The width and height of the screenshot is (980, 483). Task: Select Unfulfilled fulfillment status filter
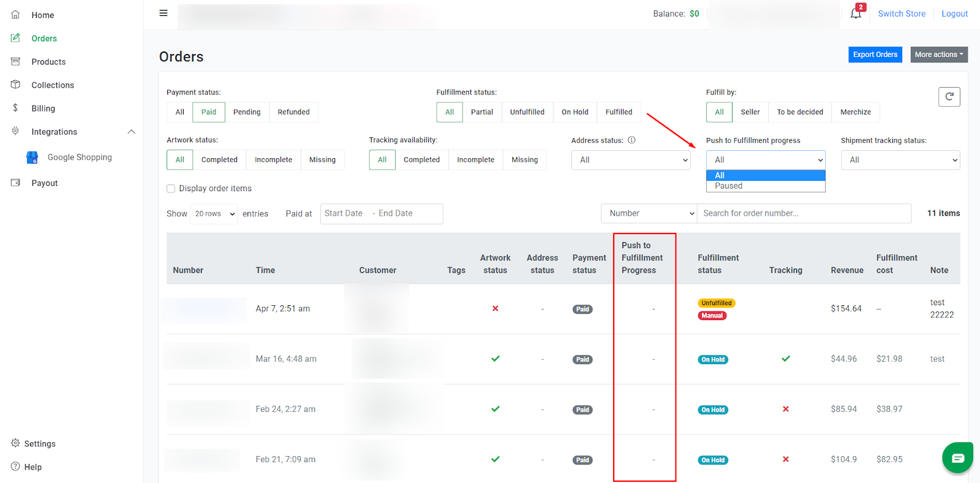(x=527, y=112)
